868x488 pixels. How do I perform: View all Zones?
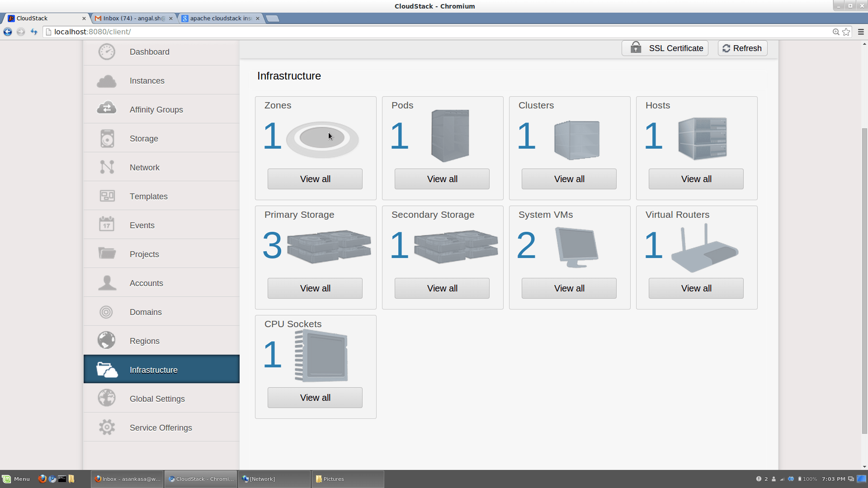pos(315,179)
